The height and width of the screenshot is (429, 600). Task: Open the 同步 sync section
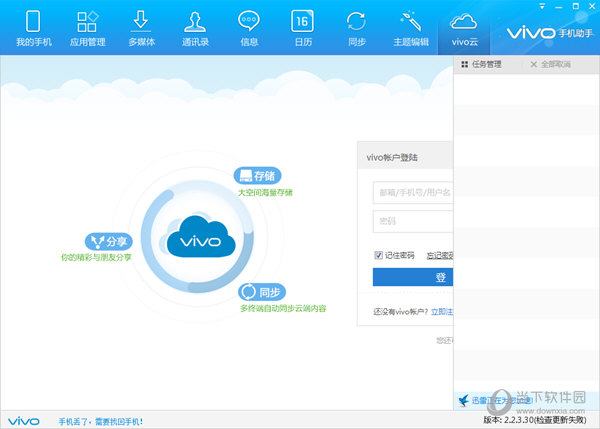coord(357,29)
